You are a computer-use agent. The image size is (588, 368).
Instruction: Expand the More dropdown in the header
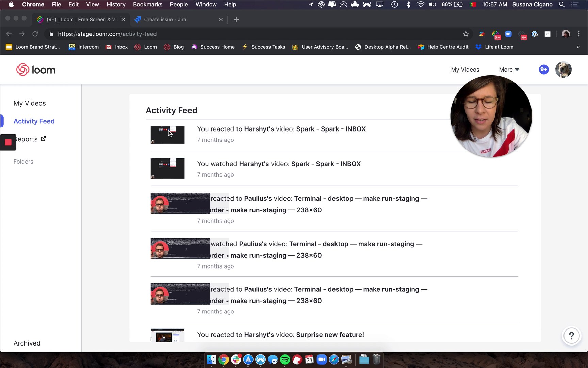[509, 70]
